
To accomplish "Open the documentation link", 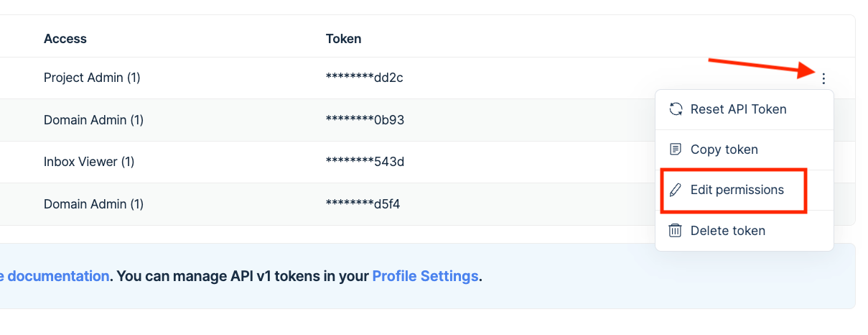I will tap(54, 276).
